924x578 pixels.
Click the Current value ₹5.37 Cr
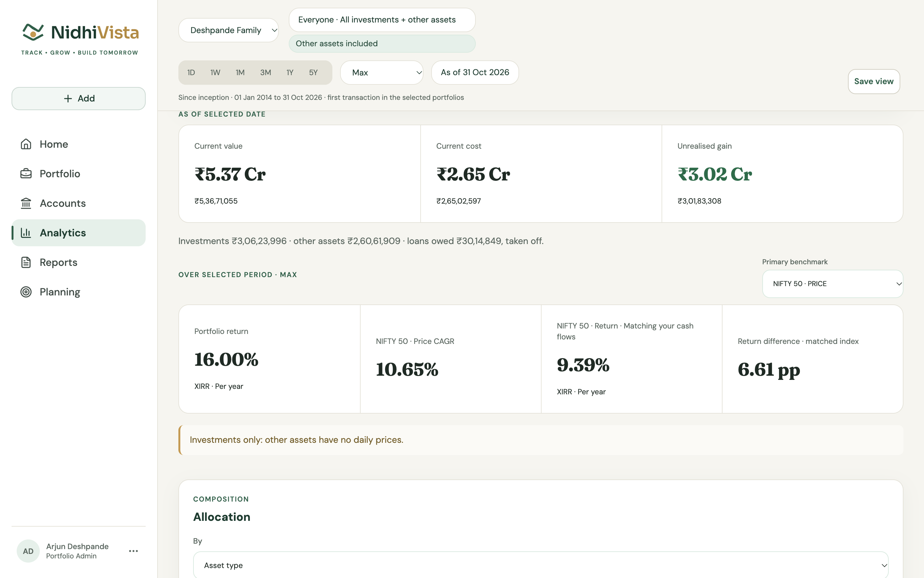[x=230, y=174]
